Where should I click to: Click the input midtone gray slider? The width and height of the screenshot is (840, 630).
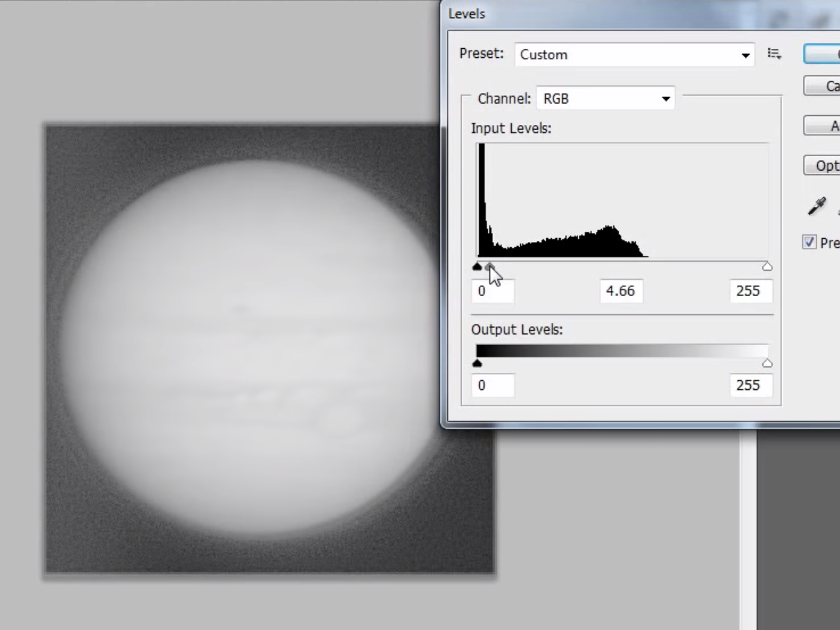(x=490, y=266)
